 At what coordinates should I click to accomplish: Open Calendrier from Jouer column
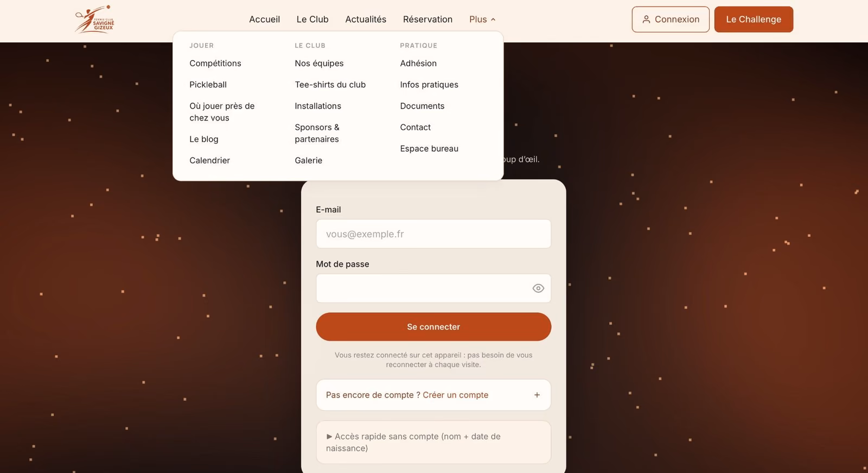[x=210, y=160]
